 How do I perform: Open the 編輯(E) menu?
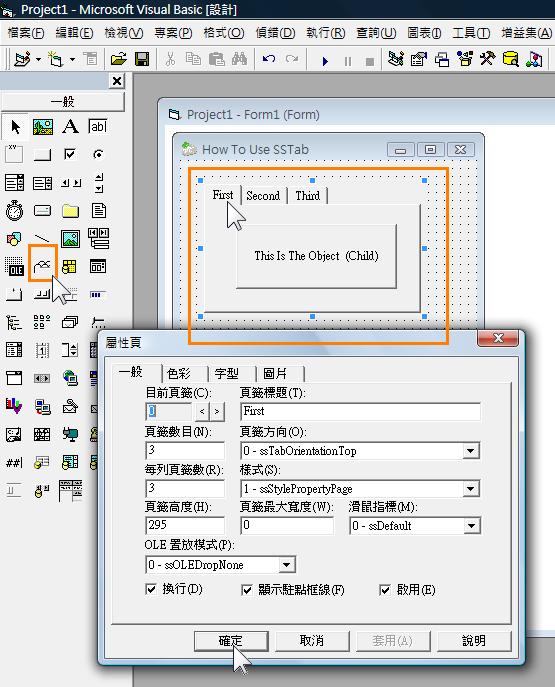(x=74, y=33)
